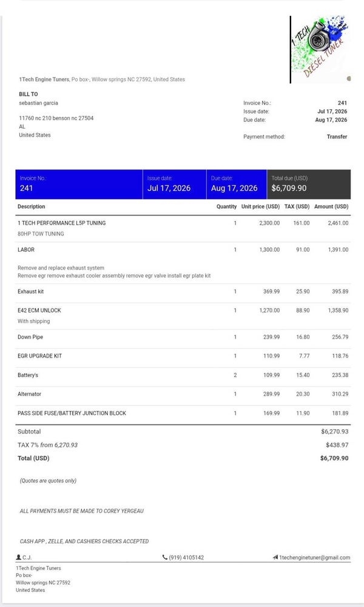This screenshot has height=607, width=364.
Task: Click the Payment method value Transfer
Action: point(337,137)
